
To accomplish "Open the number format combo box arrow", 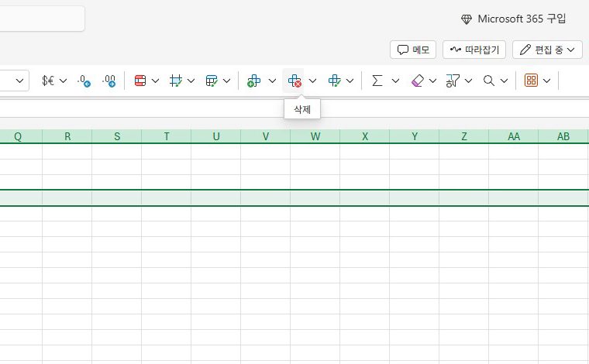I will (x=20, y=81).
